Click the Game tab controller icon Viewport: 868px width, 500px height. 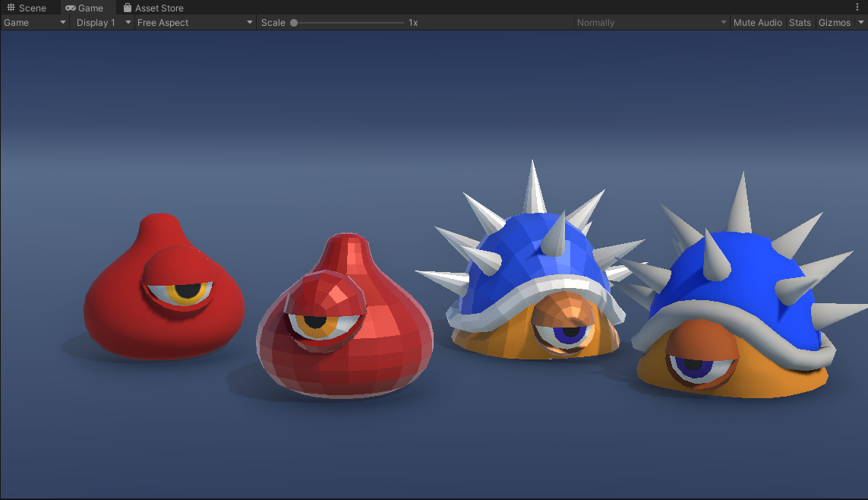71,8
